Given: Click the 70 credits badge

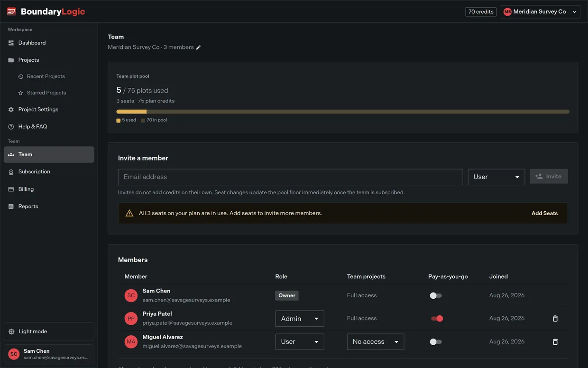Looking at the screenshot, I should tap(481, 12).
